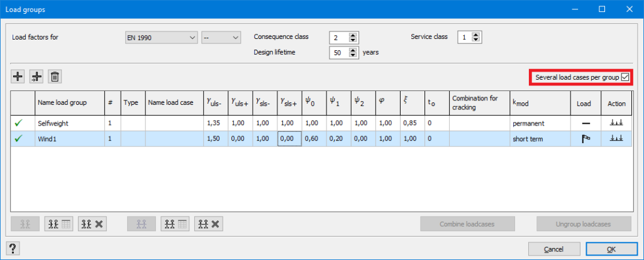The height and width of the screenshot is (260, 644).
Task: Click the kmod column header
Action: [x=540, y=103]
